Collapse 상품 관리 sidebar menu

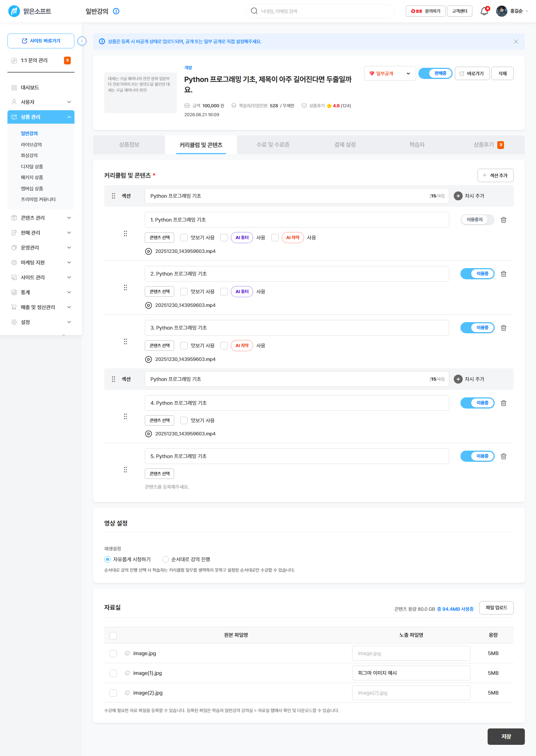(x=41, y=117)
